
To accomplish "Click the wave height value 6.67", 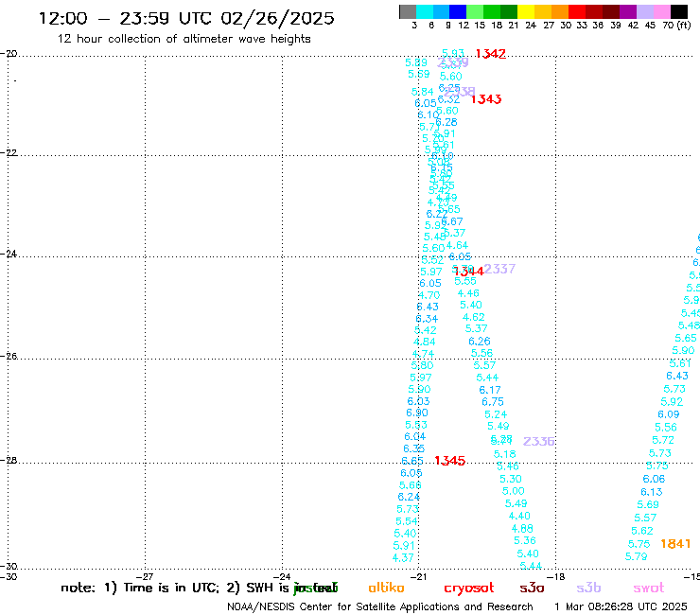I will [452, 221].
